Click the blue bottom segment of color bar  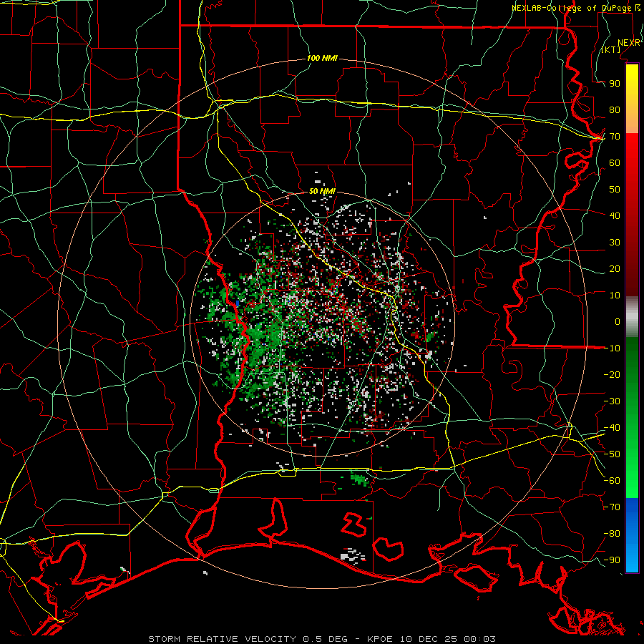632,535
